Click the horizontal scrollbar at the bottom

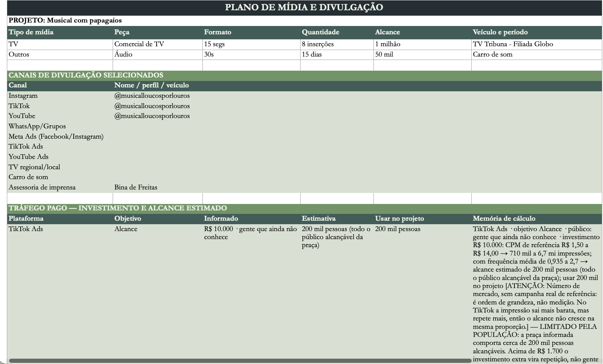pyautogui.click(x=240, y=360)
